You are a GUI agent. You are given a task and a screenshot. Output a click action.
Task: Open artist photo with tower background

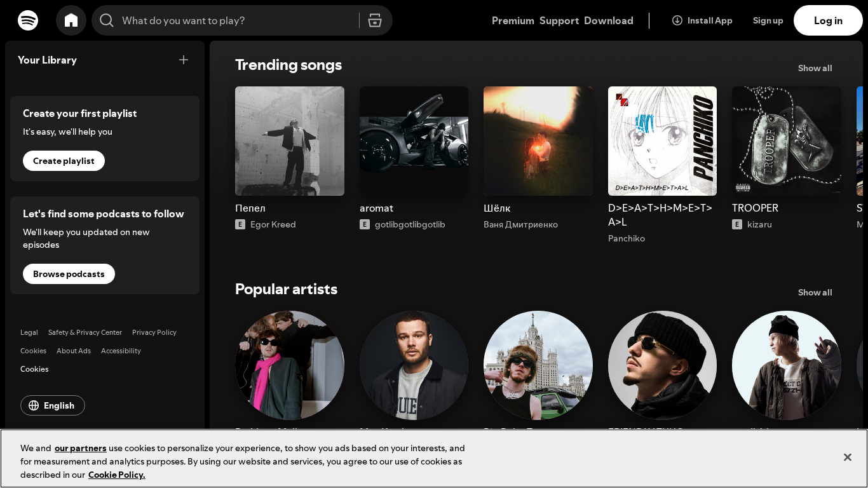(538, 365)
